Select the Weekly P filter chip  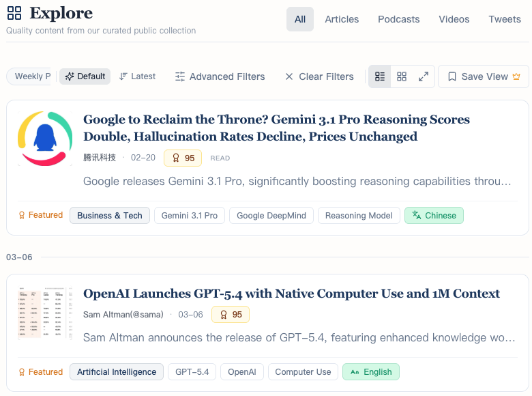pos(29,76)
